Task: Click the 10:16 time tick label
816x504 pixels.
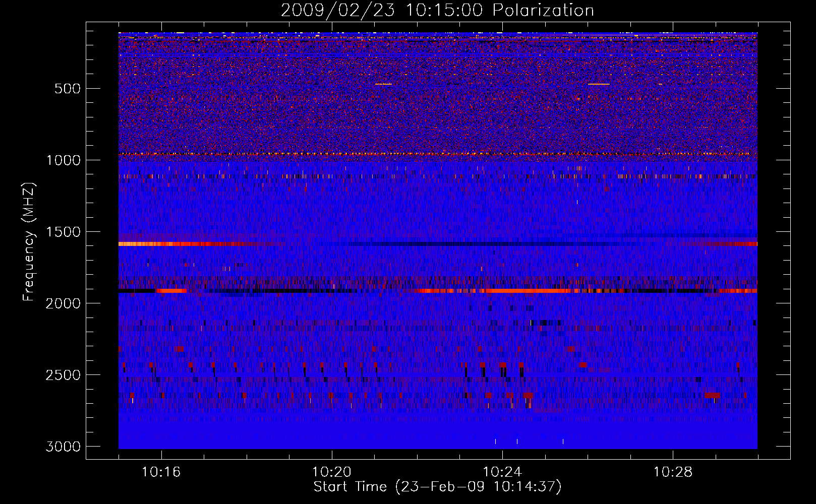Action: pos(161,472)
